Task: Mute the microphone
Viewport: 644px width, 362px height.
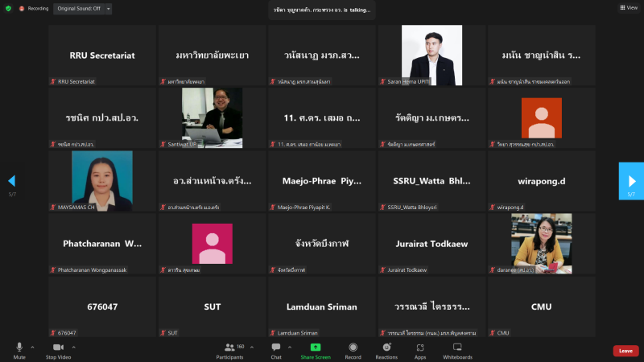Action: point(19,349)
